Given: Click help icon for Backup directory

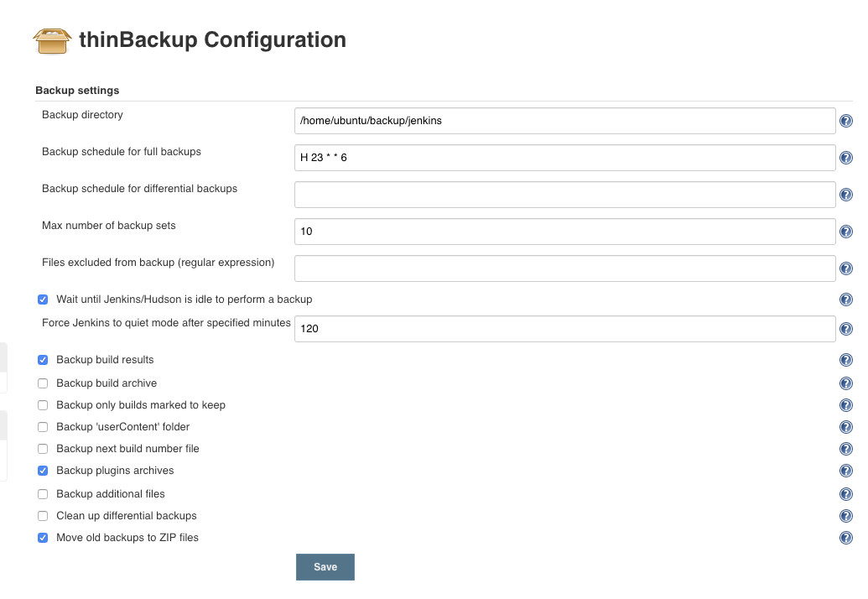Looking at the screenshot, I should (846, 122).
